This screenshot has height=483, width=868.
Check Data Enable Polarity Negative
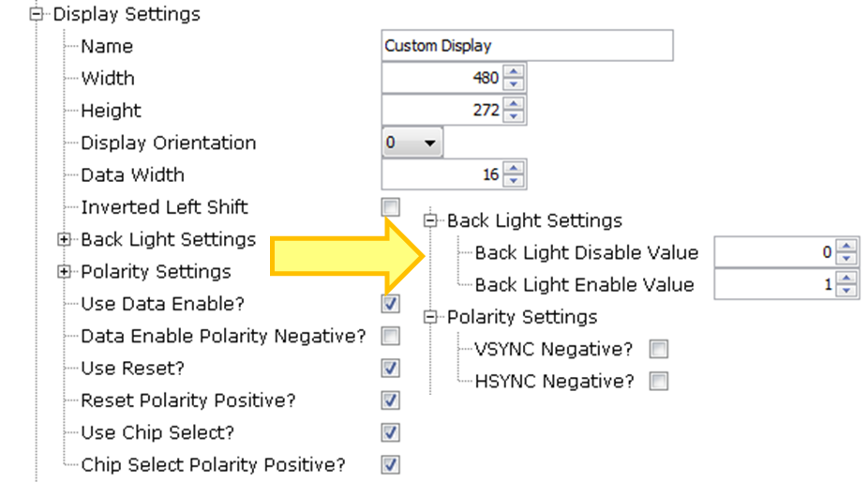[390, 336]
